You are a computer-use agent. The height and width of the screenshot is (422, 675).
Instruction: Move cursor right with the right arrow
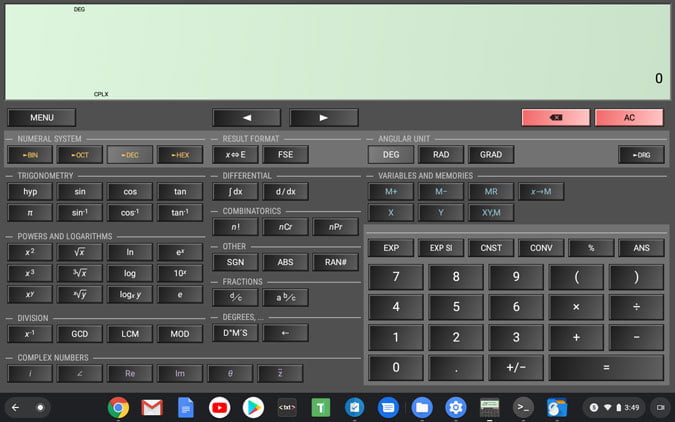pos(324,118)
